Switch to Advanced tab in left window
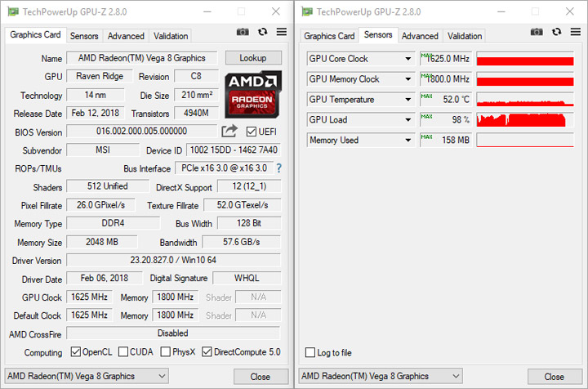 [126, 36]
